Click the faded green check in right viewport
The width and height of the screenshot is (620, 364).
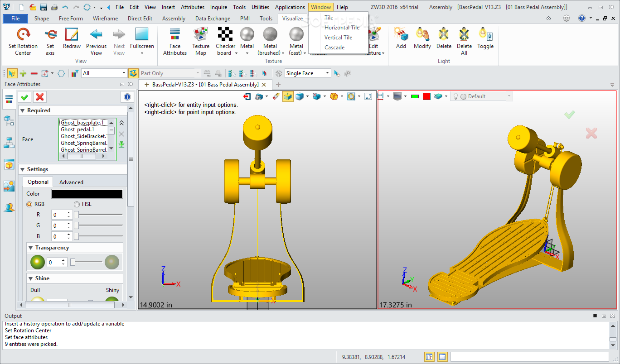[x=570, y=115]
